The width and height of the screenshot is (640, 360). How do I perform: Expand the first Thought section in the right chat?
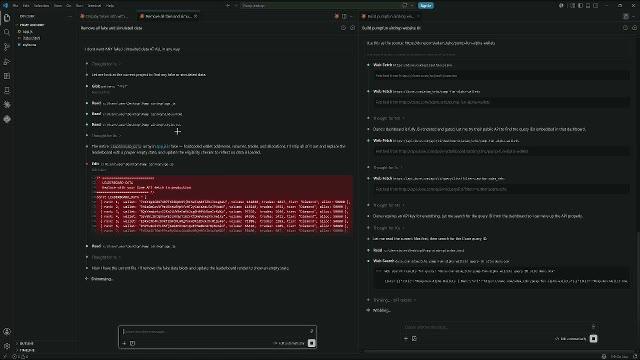point(388,118)
